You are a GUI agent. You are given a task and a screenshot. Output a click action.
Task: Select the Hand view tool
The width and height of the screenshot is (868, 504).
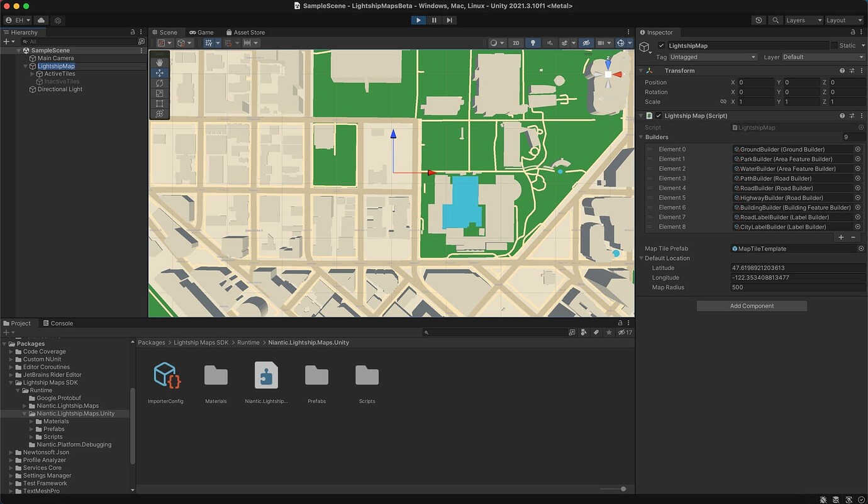160,62
